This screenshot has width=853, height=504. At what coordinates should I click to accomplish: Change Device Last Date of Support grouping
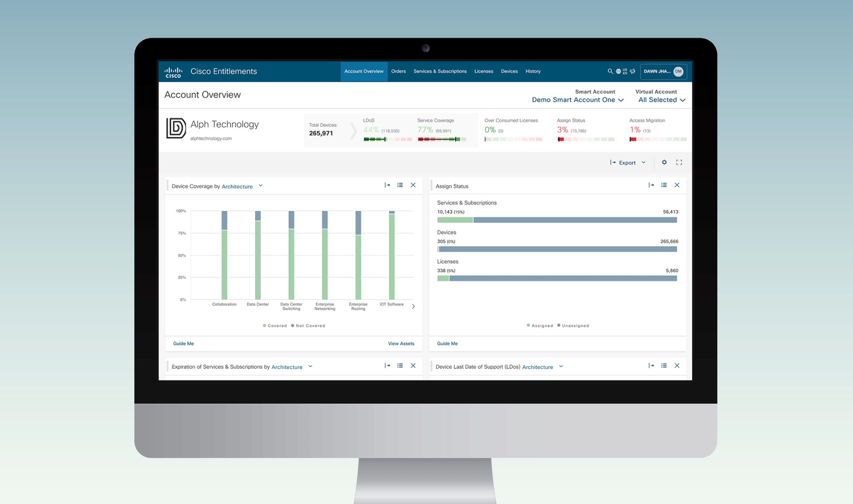[543, 367]
